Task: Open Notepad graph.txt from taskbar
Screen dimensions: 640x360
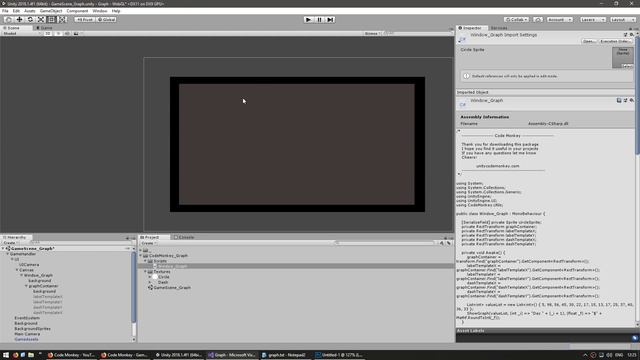Action: [284, 355]
